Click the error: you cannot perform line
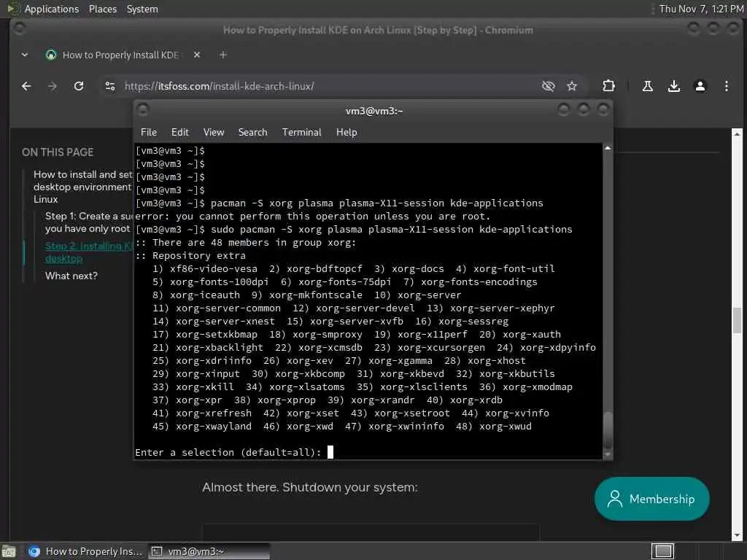This screenshot has width=747, height=560. (x=312, y=216)
